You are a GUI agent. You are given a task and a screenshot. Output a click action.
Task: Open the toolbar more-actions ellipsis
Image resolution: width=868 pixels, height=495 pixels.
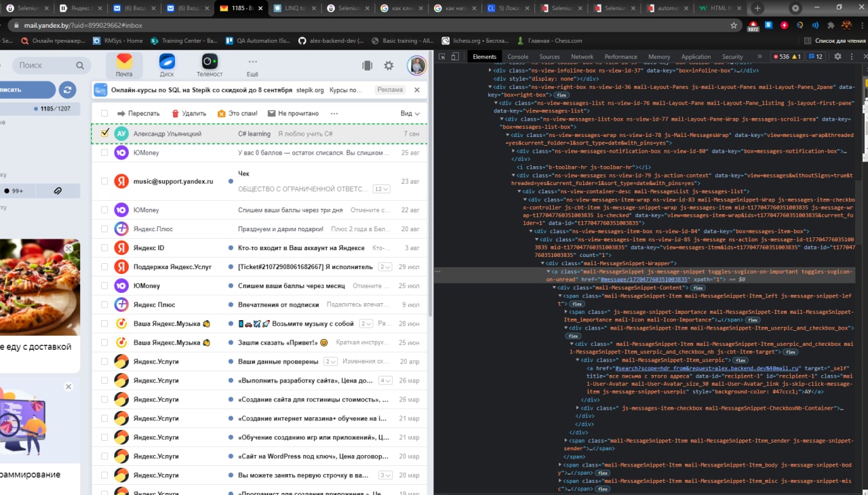click(x=334, y=113)
